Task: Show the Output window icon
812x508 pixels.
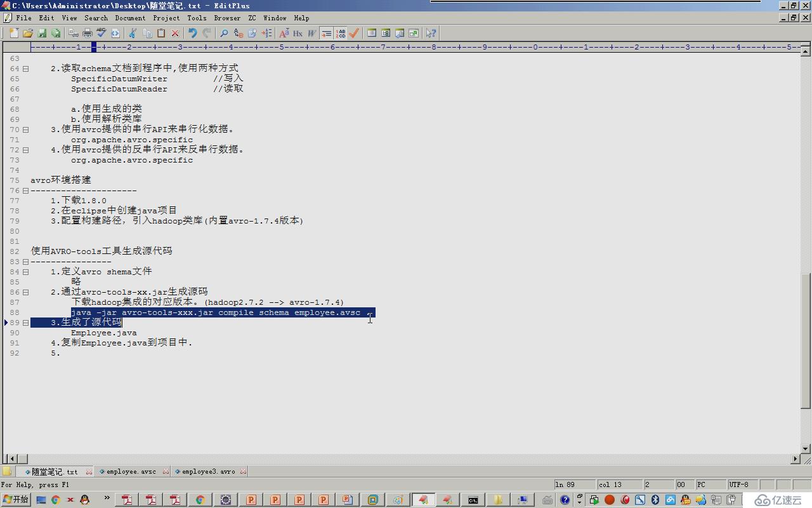Action: pyautogui.click(x=400, y=33)
